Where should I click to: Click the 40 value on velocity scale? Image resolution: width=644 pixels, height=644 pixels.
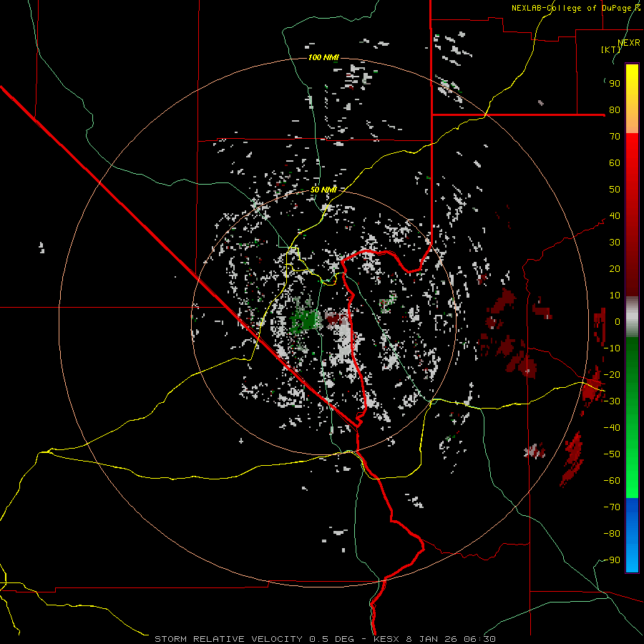pos(615,216)
